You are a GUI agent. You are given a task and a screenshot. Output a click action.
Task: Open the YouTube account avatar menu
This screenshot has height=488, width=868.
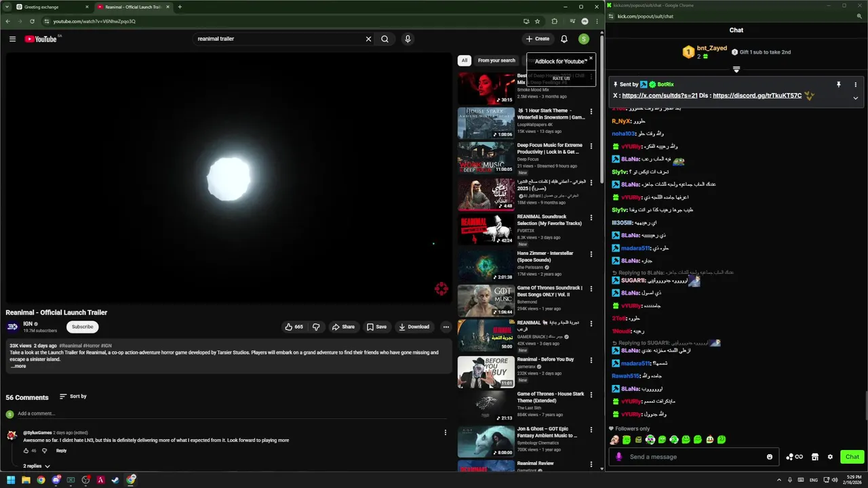pyautogui.click(x=584, y=39)
